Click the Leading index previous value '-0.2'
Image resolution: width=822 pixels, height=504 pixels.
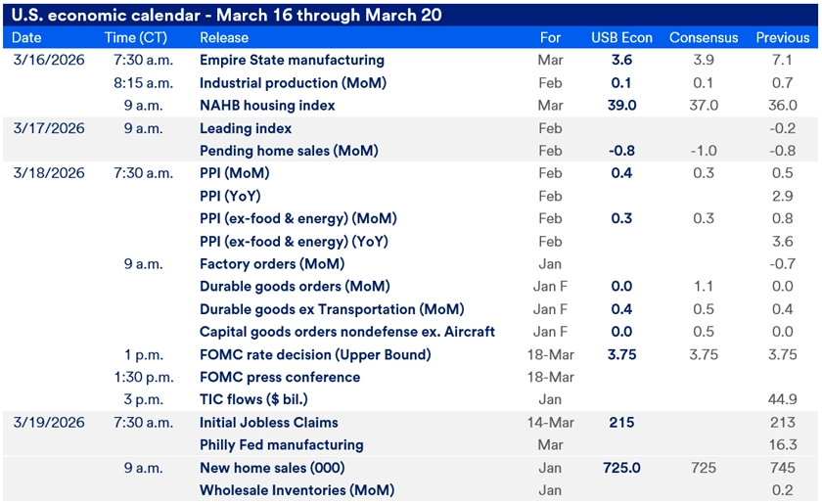coord(783,128)
